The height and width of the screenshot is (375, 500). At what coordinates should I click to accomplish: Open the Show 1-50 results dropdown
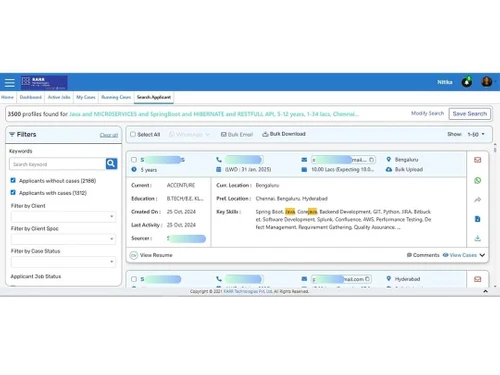pyautogui.click(x=476, y=134)
